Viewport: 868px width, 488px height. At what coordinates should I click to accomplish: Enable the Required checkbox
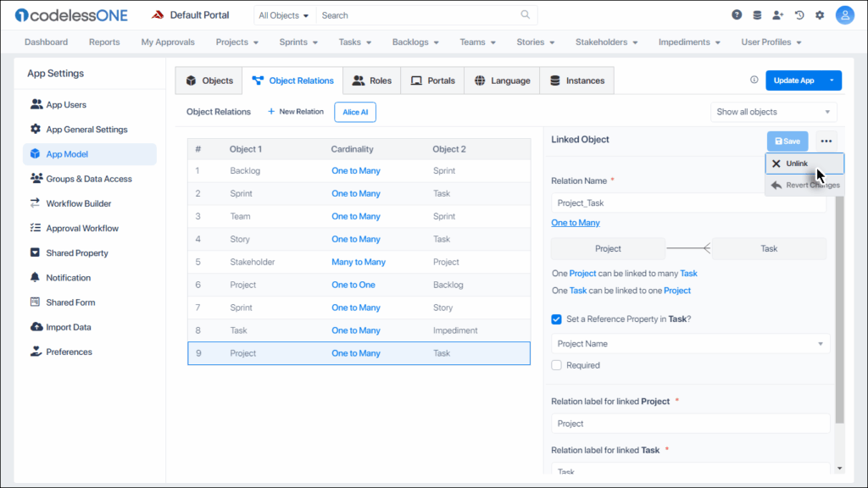pyautogui.click(x=557, y=365)
